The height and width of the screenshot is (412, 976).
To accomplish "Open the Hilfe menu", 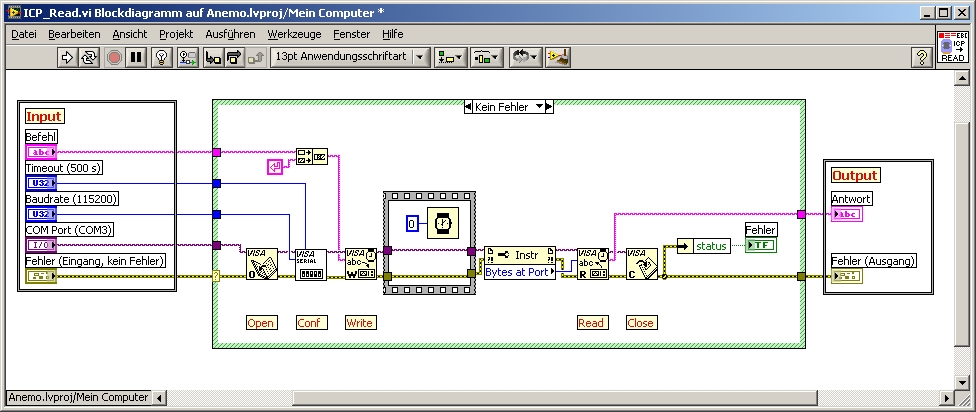I will click(x=393, y=34).
